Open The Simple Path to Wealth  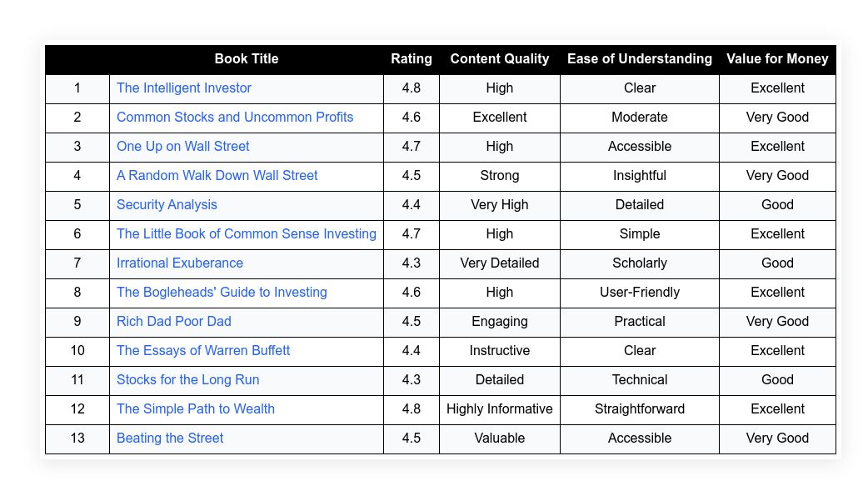pos(196,409)
